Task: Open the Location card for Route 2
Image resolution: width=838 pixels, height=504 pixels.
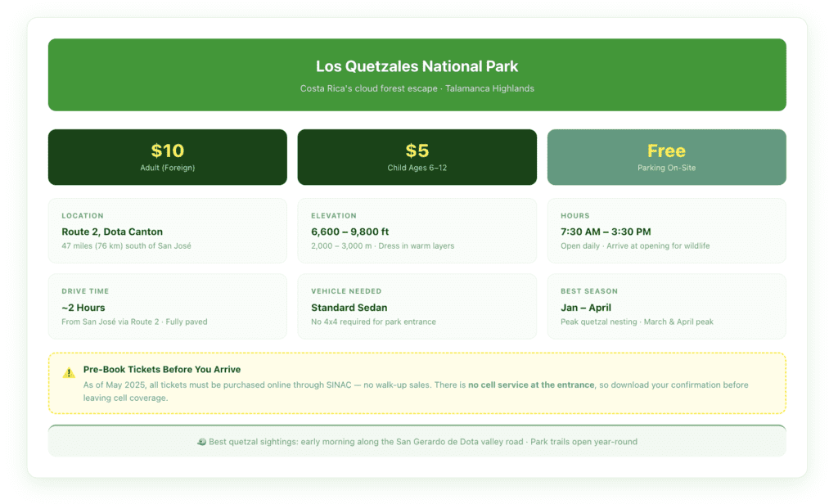Action: coord(168,231)
